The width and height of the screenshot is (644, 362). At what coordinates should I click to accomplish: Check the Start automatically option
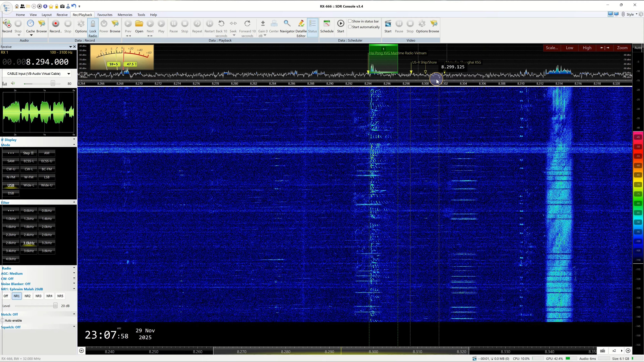(x=350, y=27)
